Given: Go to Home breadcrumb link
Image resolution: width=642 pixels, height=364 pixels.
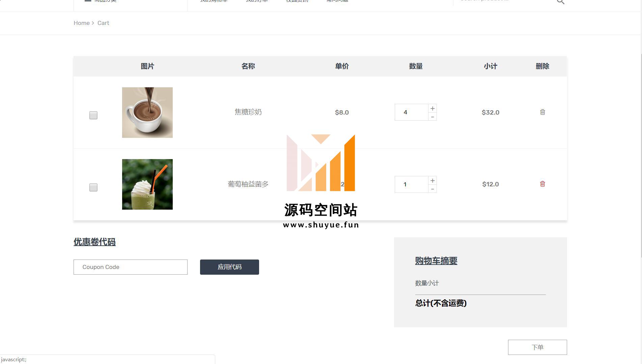Looking at the screenshot, I should point(82,23).
